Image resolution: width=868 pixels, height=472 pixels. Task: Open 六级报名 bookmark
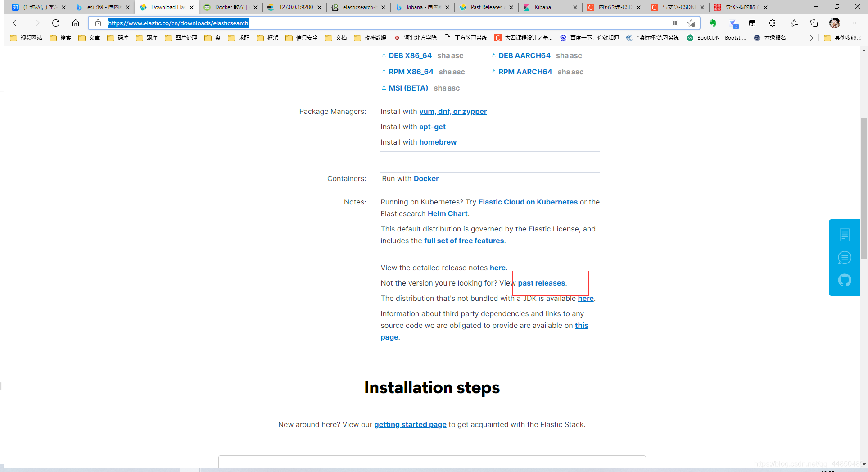[770, 38]
